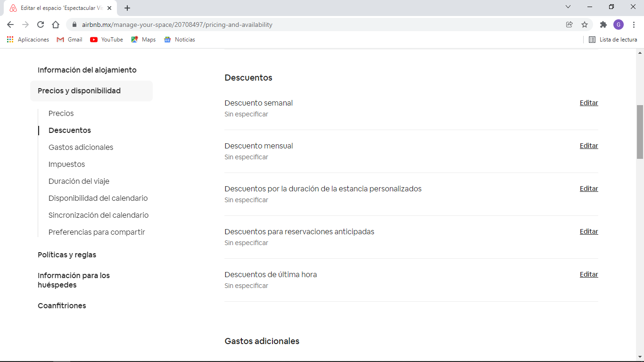Open the Extensions puzzle icon

tap(603, 25)
